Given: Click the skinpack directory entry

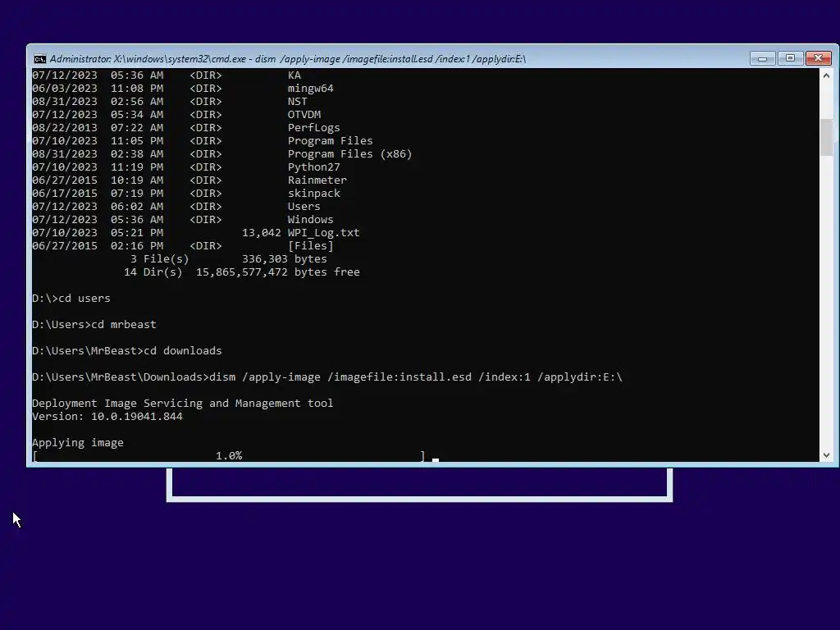Looking at the screenshot, I should pyautogui.click(x=314, y=194).
